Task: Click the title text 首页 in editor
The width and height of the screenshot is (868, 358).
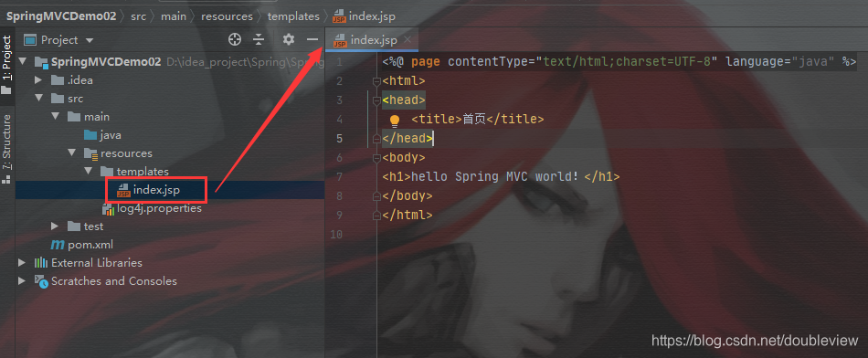Action: 474,119
